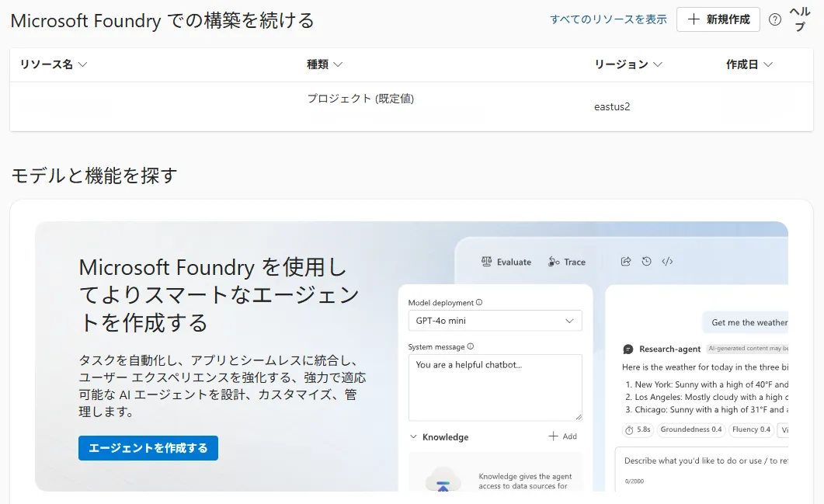Click すべてのリソースを表示 link
This screenshot has height=504, width=824.
pyautogui.click(x=608, y=19)
